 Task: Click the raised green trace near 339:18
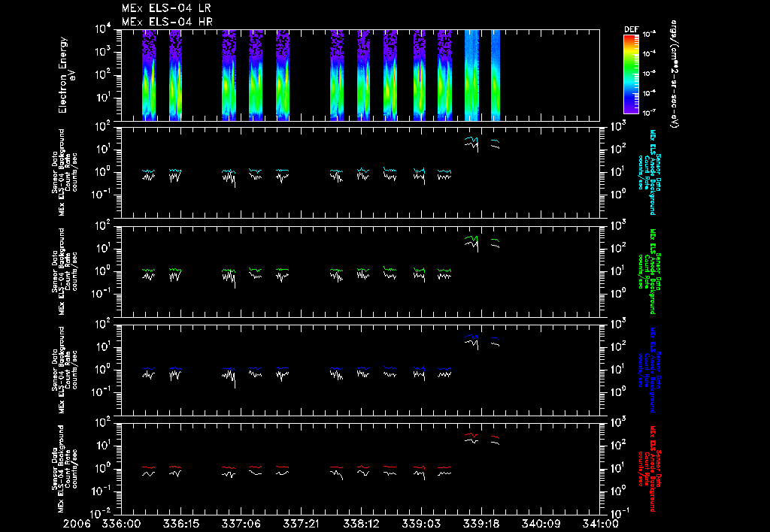pyautogui.click(x=471, y=240)
